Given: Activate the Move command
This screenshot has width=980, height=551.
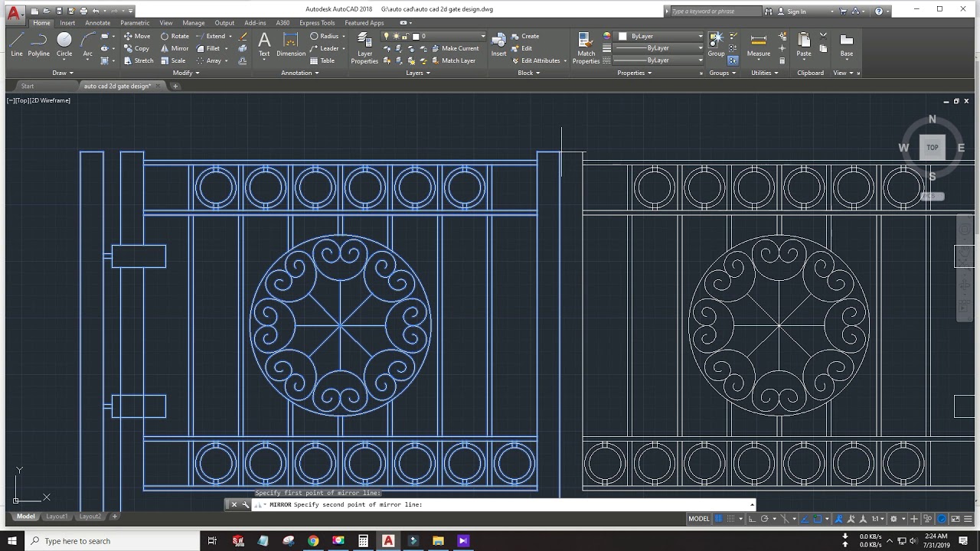Looking at the screenshot, I should pyautogui.click(x=137, y=36).
